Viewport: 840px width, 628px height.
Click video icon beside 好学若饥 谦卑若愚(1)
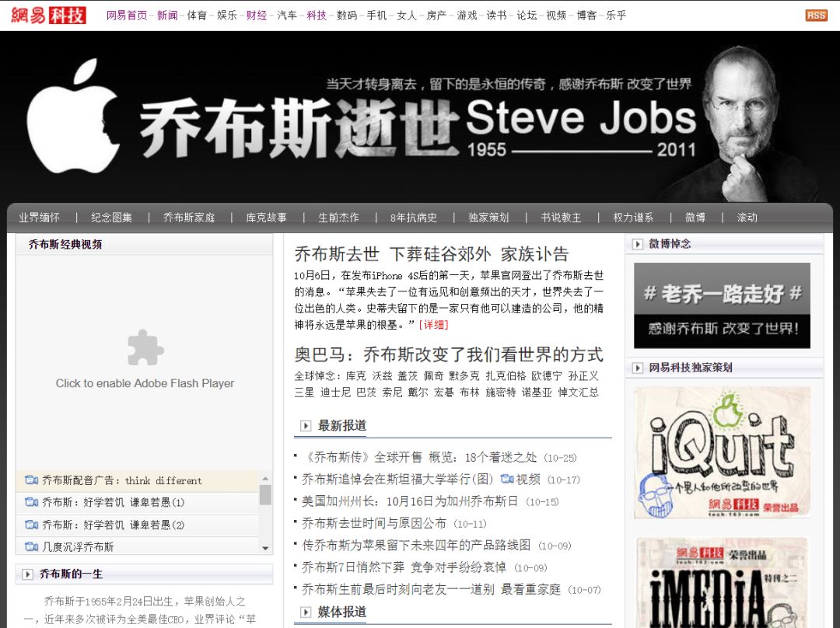tap(31, 502)
